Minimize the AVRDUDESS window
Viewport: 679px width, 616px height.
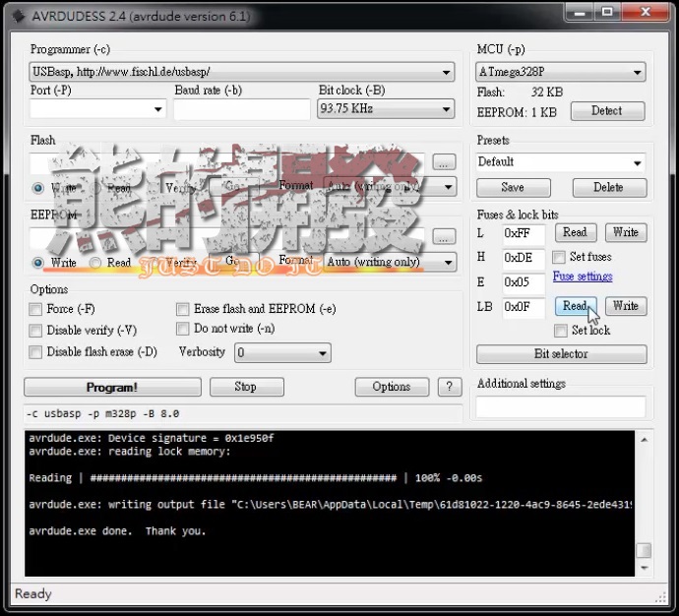click(x=580, y=13)
